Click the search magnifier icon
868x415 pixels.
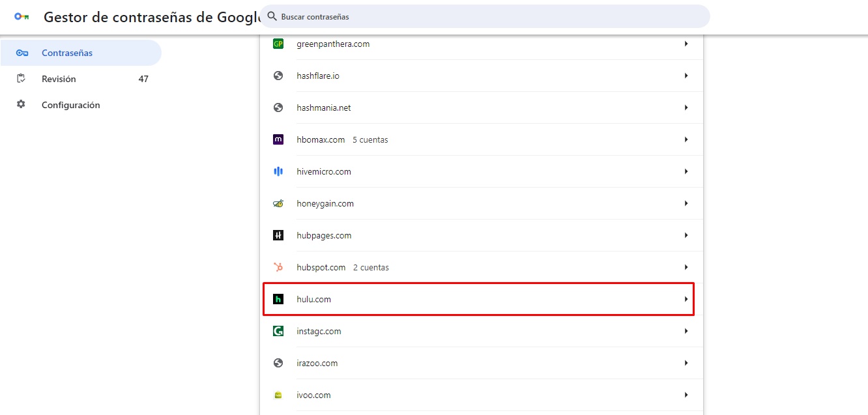point(272,16)
